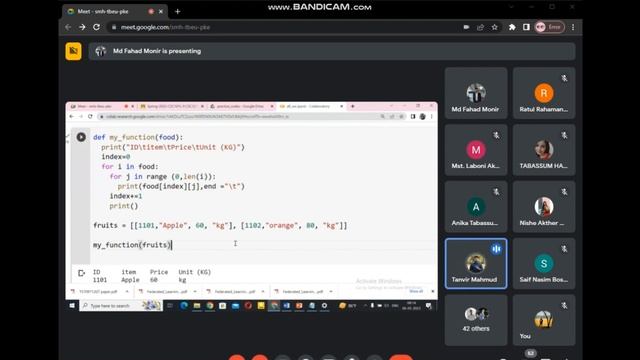Open the notifications icon in the shared taskbar
This screenshot has width=640, height=360.
point(428,306)
